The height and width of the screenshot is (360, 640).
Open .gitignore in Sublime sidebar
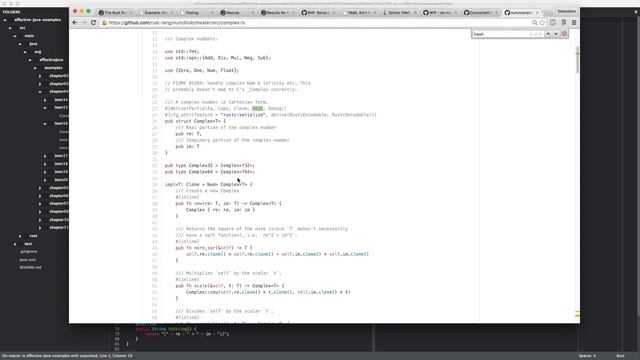(x=29, y=252)
